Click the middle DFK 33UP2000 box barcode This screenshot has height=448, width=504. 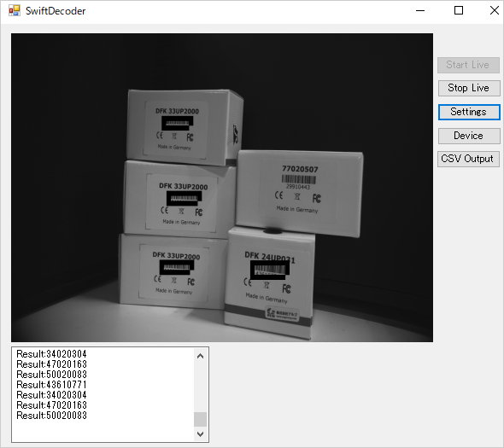tap(184, 198)
